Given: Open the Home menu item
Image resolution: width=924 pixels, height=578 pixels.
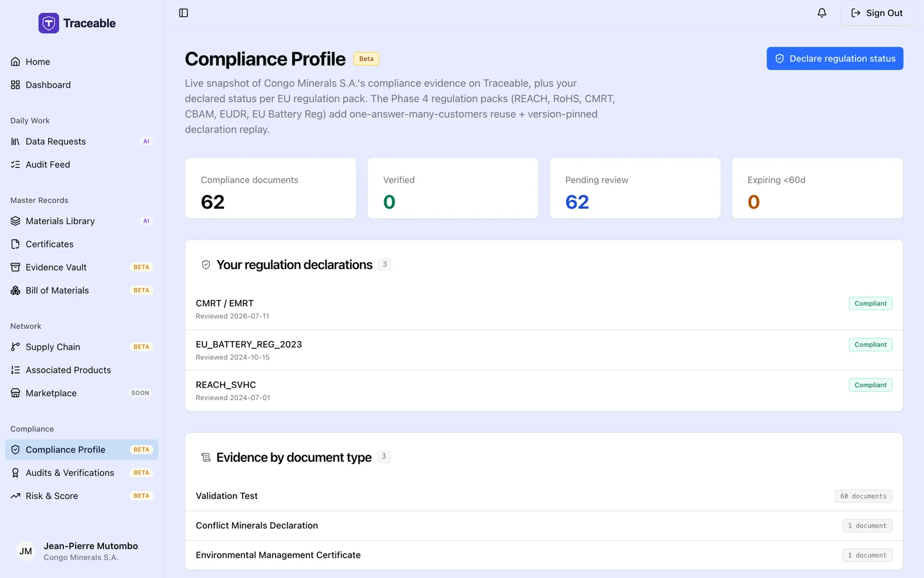Looking at the screenshot, I should coord(81,62).
